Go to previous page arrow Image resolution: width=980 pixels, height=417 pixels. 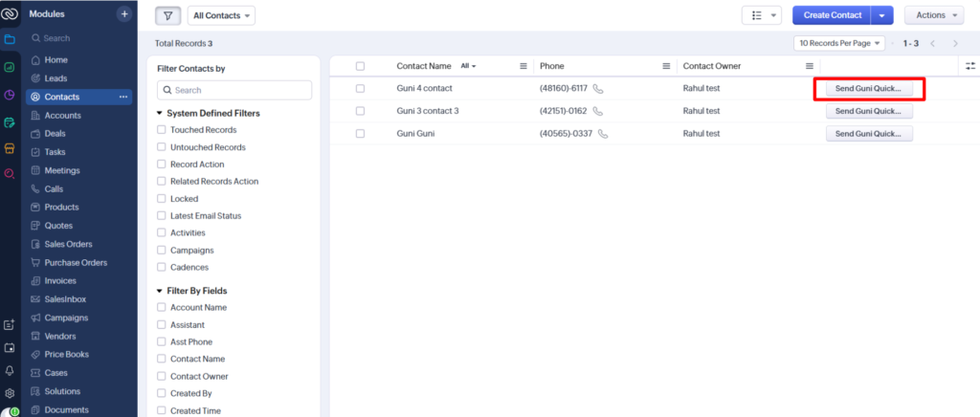pyautogui.click(x=932, y=44)
